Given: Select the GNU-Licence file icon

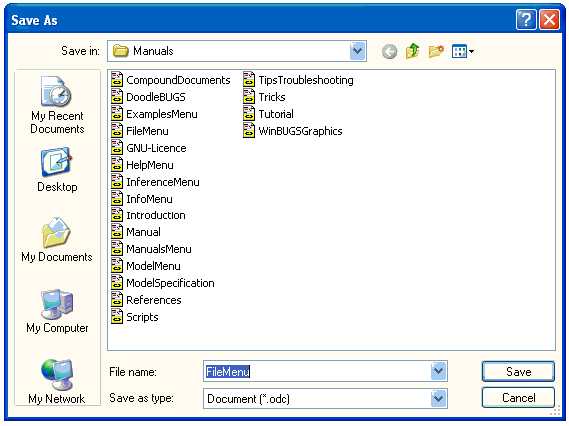Looking at the screenshot, I should click(x=117, y=148).
